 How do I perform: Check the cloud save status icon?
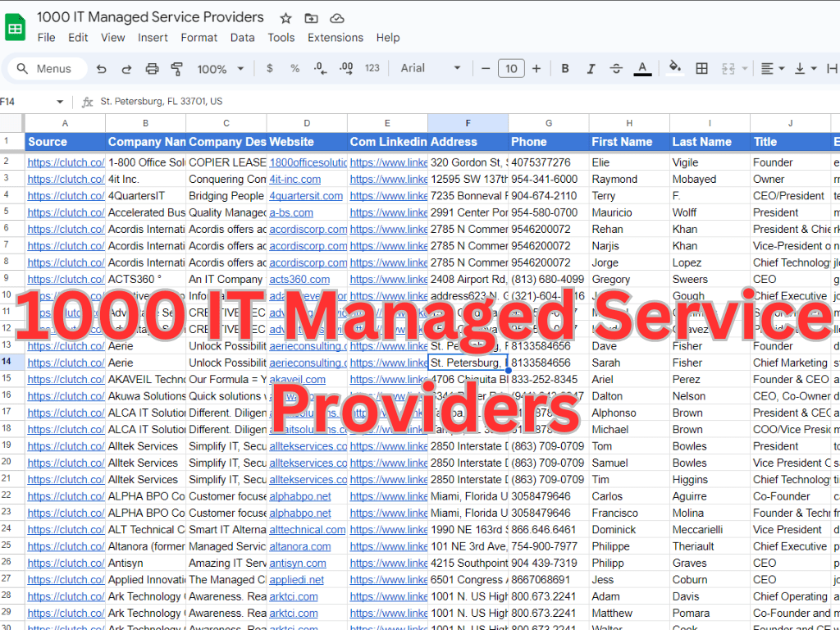(x=336, y=18)
